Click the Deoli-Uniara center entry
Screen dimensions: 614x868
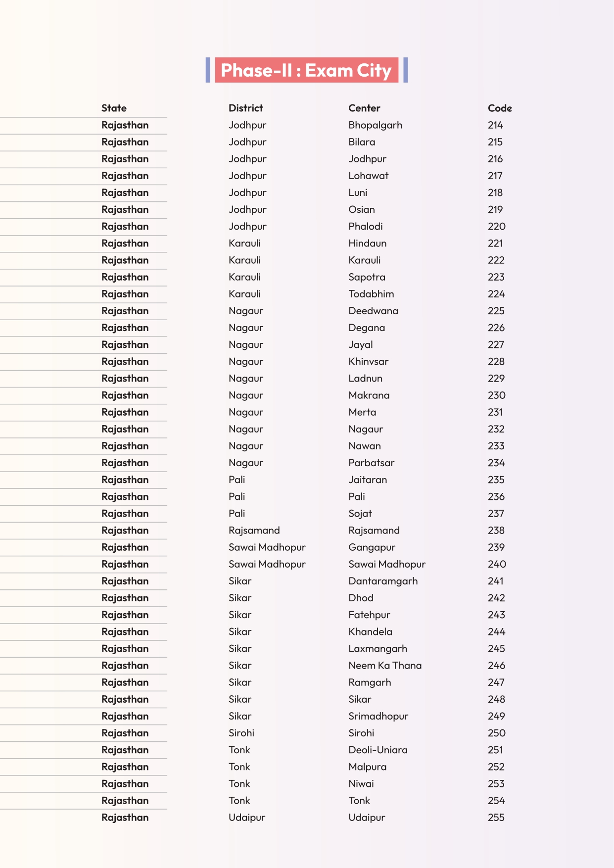pyautogui.click(x=378, y=750)
